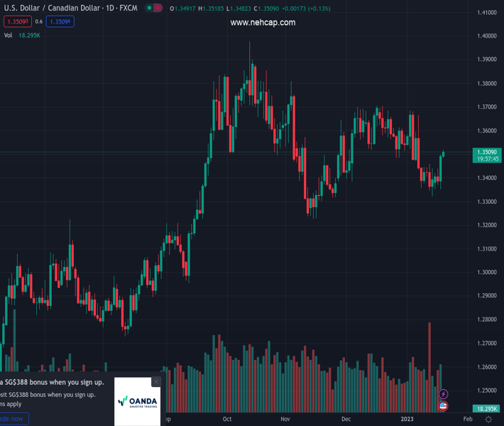
Task: Click the US flag economic event icon
Action: (444, 406)
